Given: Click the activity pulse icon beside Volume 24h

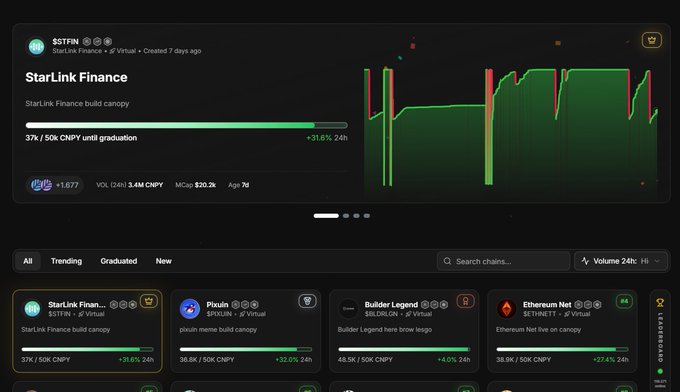Looking at the screenshot, I should click(x=585, y=261).
